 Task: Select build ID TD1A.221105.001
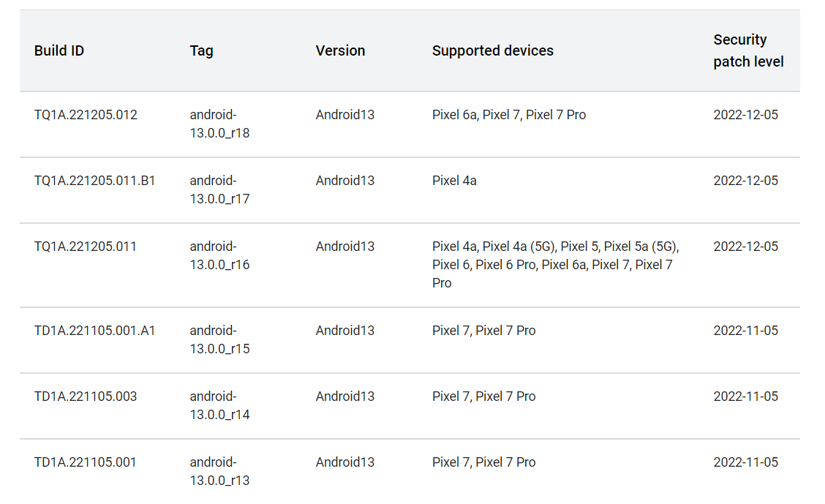(x=86, y=462)
